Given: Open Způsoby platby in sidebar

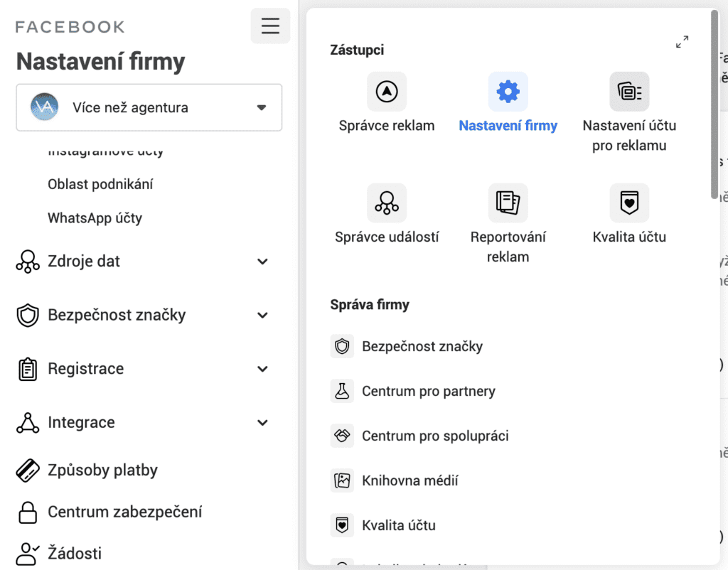Looking at the screenshot, I should point(102,470).
